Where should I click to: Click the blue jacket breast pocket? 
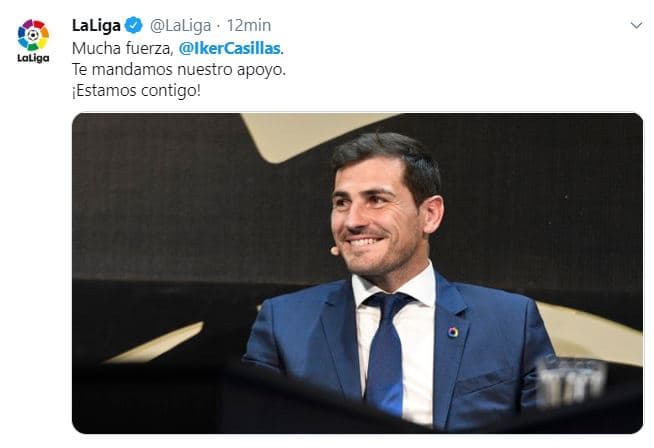click(486, 380)
